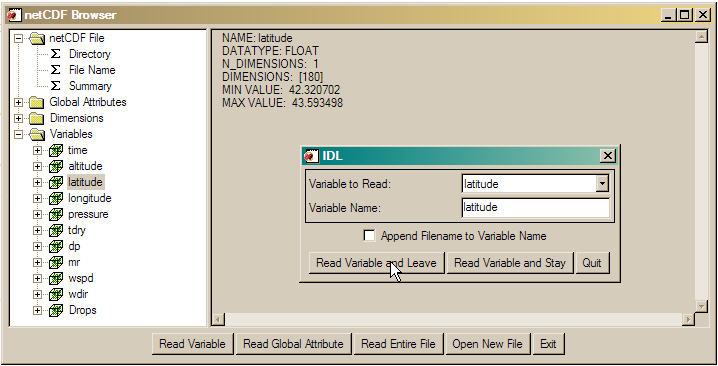Click the netCDF File folder icon
Screen dimensions: 718x366
pos(37,38)
